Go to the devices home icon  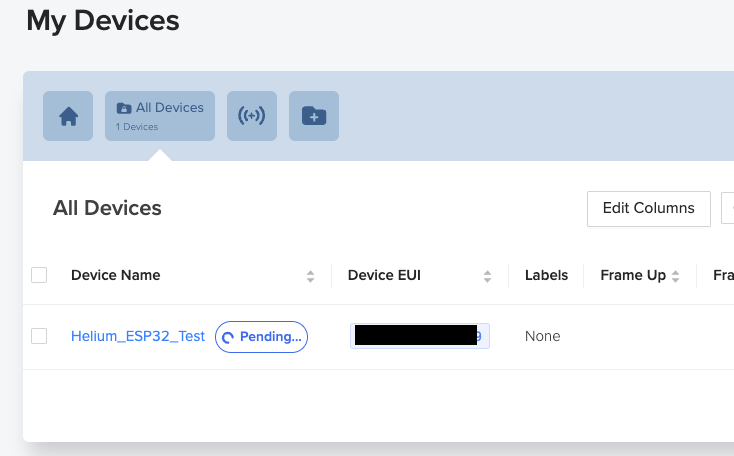pos(68,116)
